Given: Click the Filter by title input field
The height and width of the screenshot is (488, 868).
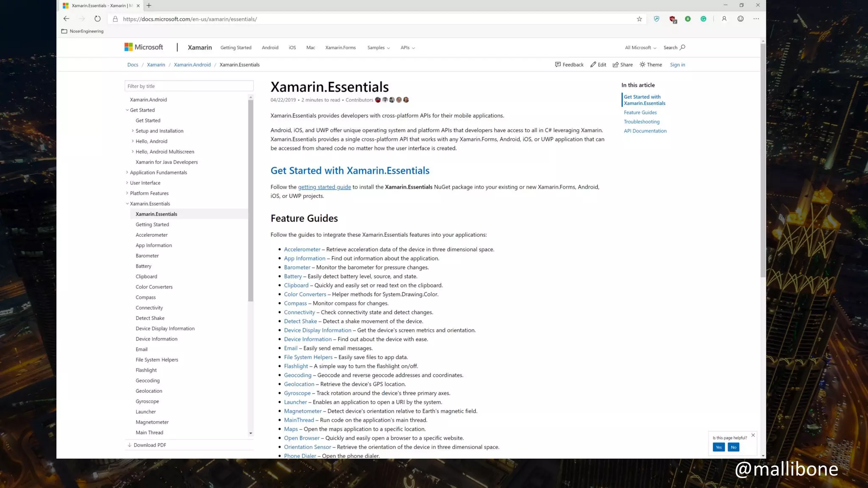Looking at the screenshot, I should (189, 86).
